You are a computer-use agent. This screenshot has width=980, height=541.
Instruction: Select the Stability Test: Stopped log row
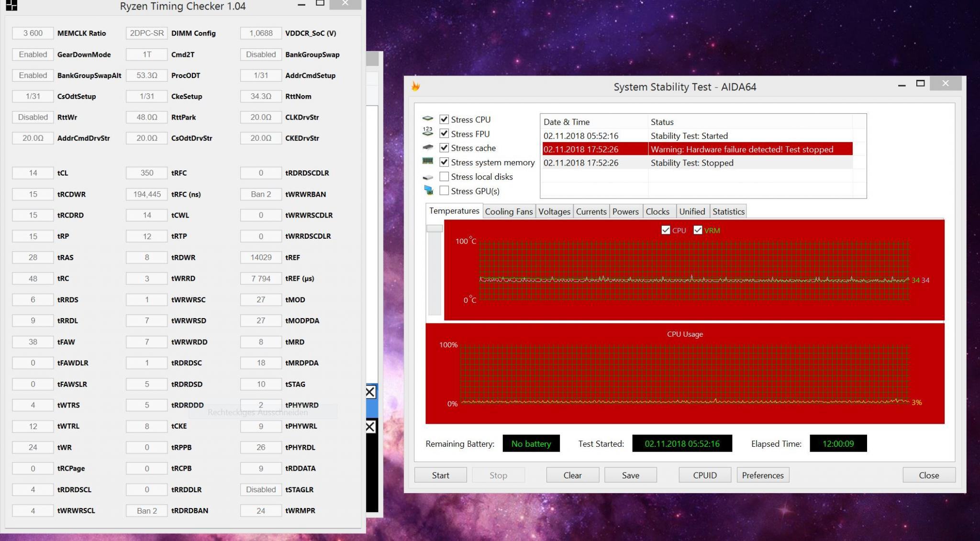point(697,163)
